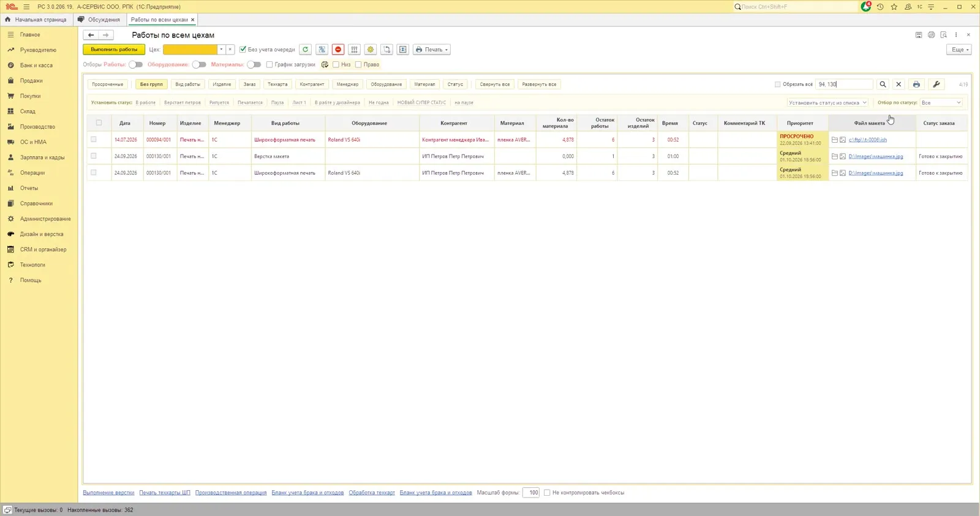
Task: Toggle the 'Материалы' filter switch
Action: [x=254, y=64]
